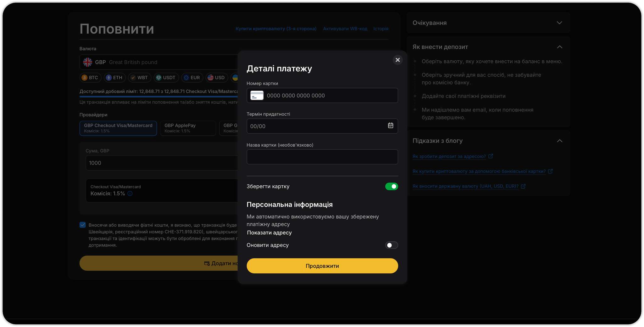Close the payment details dialog
This screenshot has height=327, width=644.
[397, 60]
